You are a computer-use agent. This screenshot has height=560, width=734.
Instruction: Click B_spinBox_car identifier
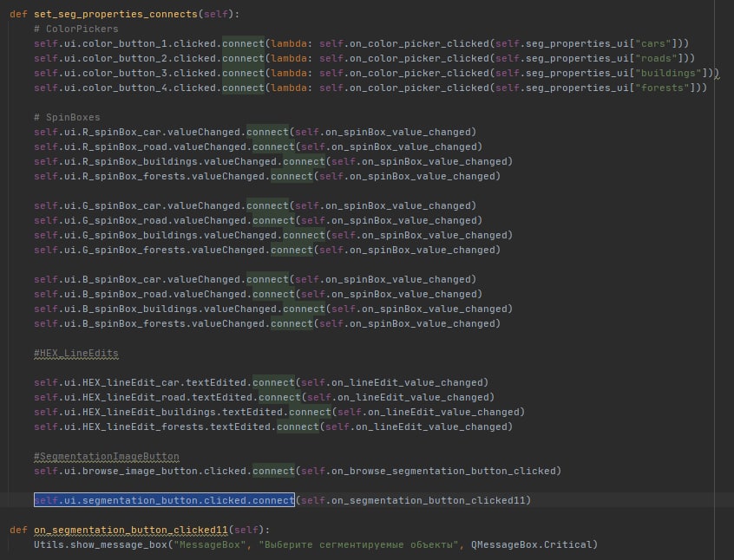click(121, 279)
